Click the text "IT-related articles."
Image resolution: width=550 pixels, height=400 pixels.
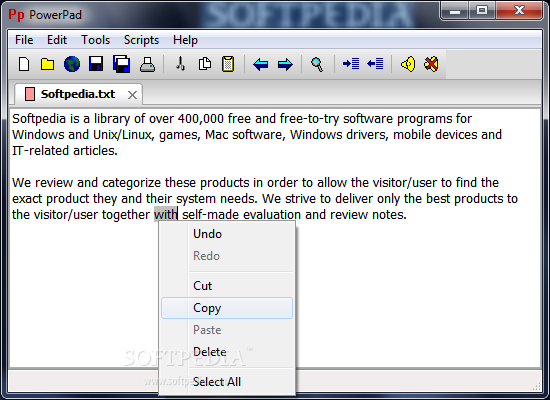(x=65, y=151)
